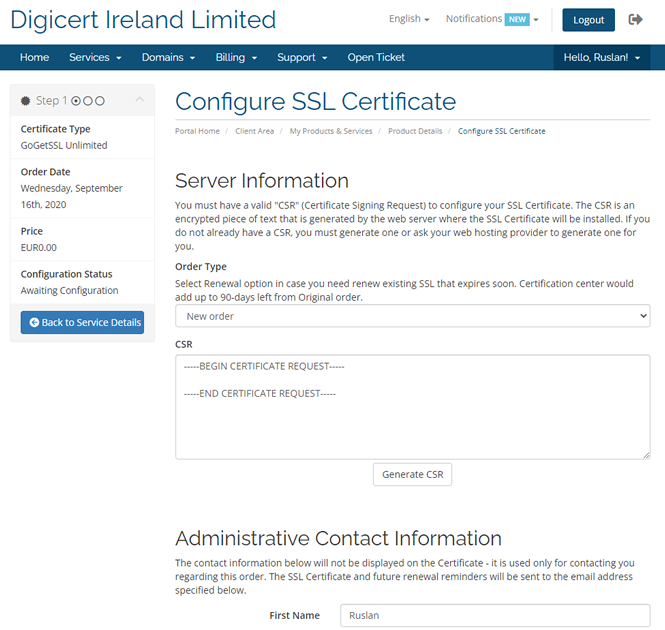
Task: Expand the Support menu
Action: 302,57
